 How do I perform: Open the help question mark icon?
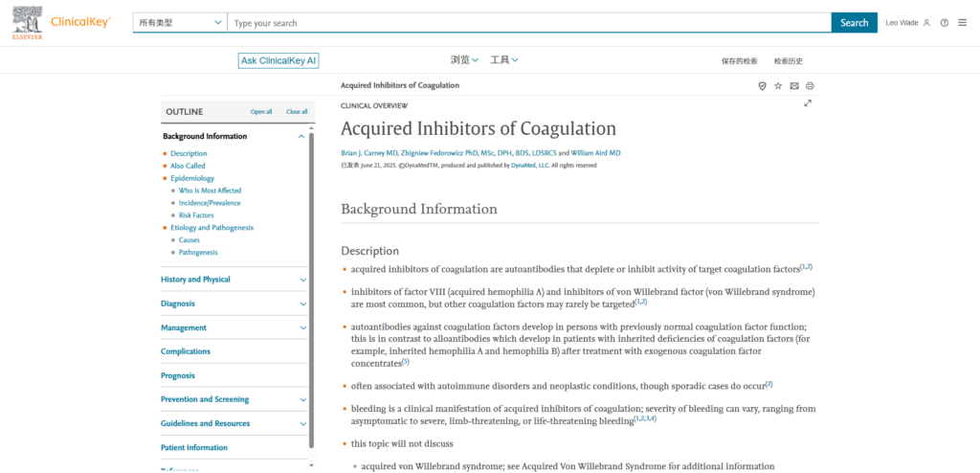pyautogui.click(x=945, y=23)
